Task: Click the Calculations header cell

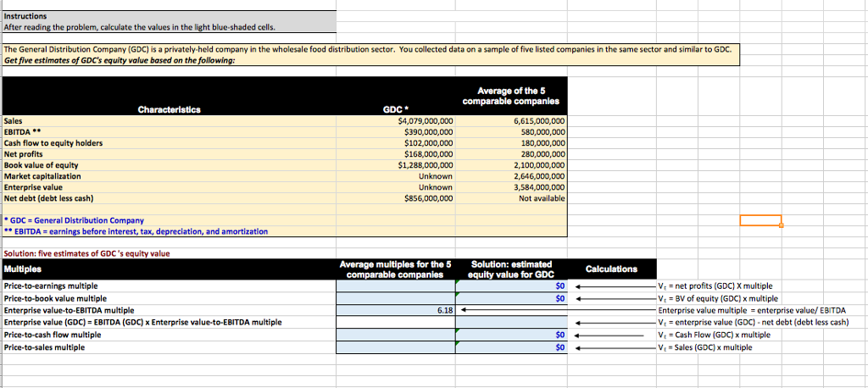Action: [x=612, y=269]
